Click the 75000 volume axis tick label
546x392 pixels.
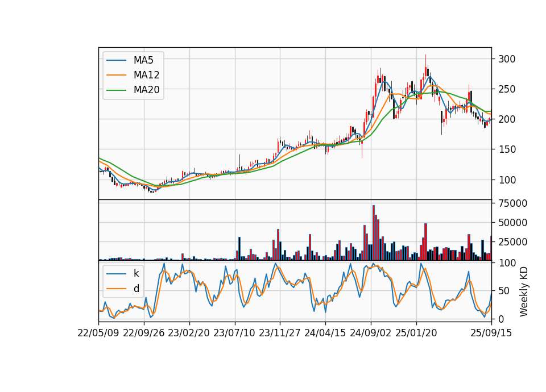512,203
